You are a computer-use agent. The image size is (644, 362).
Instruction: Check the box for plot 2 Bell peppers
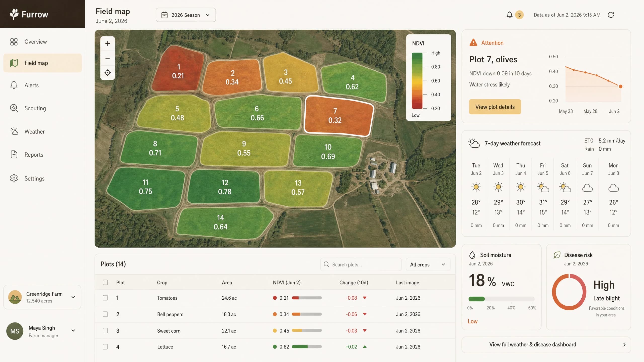click(x=105, y=314)
